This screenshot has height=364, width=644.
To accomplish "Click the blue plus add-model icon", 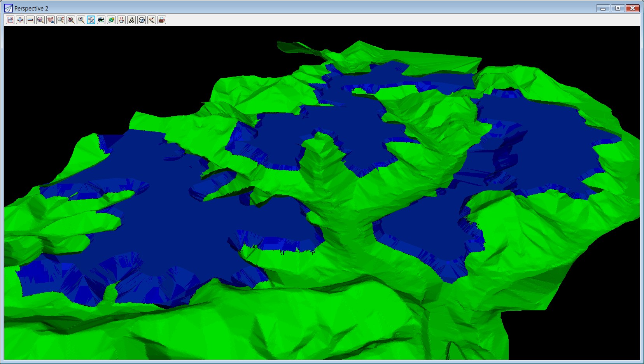I will click(x=20, y=20).
